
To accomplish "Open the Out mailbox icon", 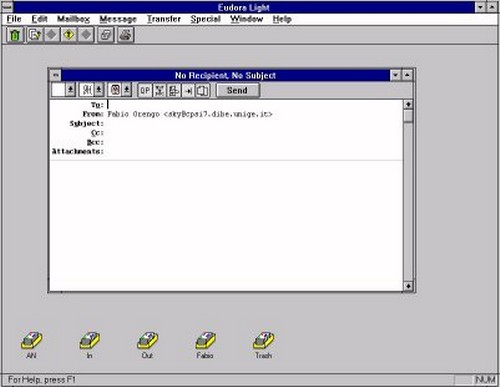I will click(147, 345).
